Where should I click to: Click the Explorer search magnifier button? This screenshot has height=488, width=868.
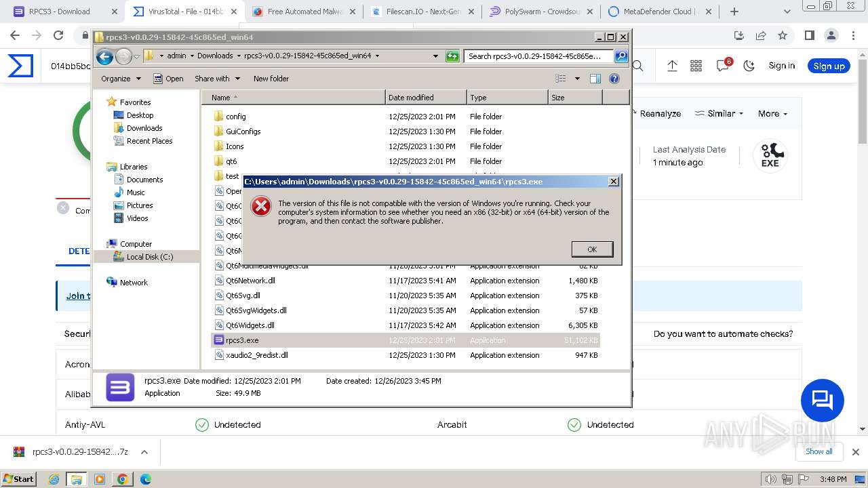620,56
